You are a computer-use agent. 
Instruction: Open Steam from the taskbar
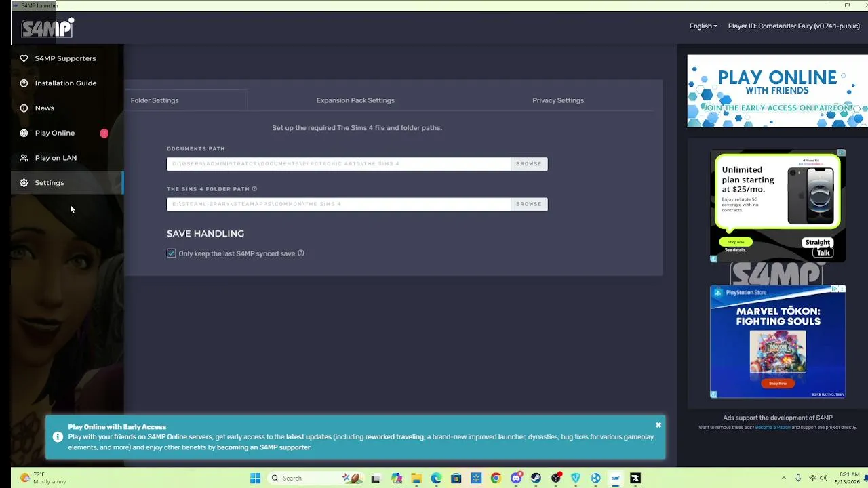(x=536, y=479)
